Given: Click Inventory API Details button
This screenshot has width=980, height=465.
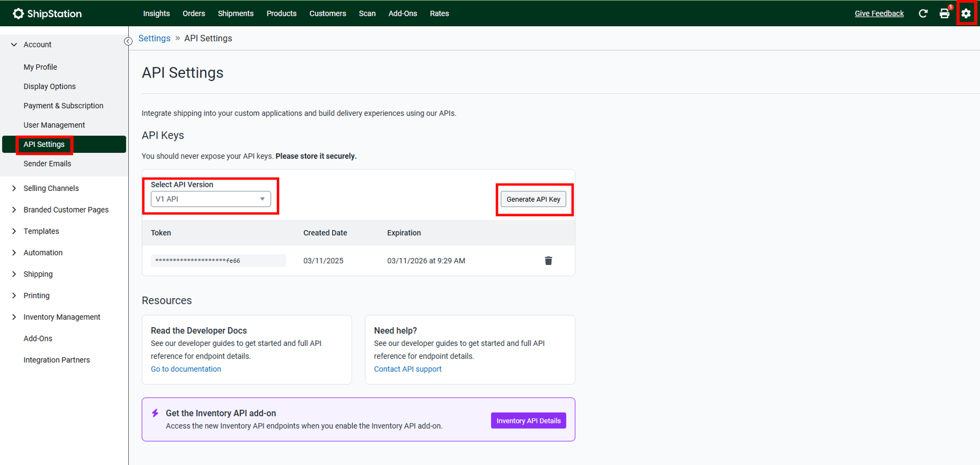Looking at the screenshot, I should coord(528,421).
